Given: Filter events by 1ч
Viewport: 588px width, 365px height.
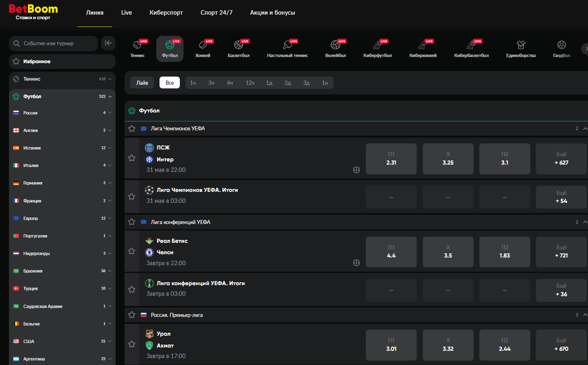Looking at the screenshot, I should click(x=193, y=83).
